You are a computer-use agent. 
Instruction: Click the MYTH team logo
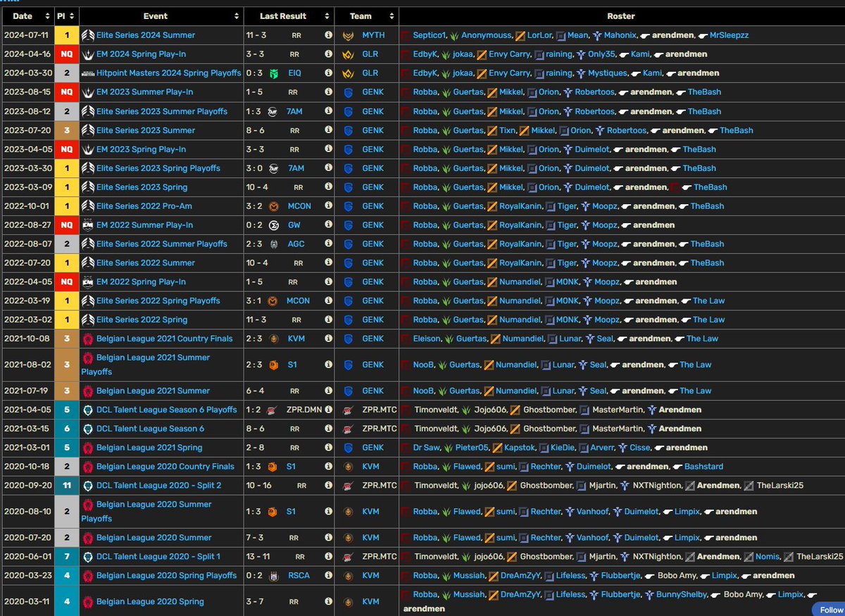pos(347,35)
